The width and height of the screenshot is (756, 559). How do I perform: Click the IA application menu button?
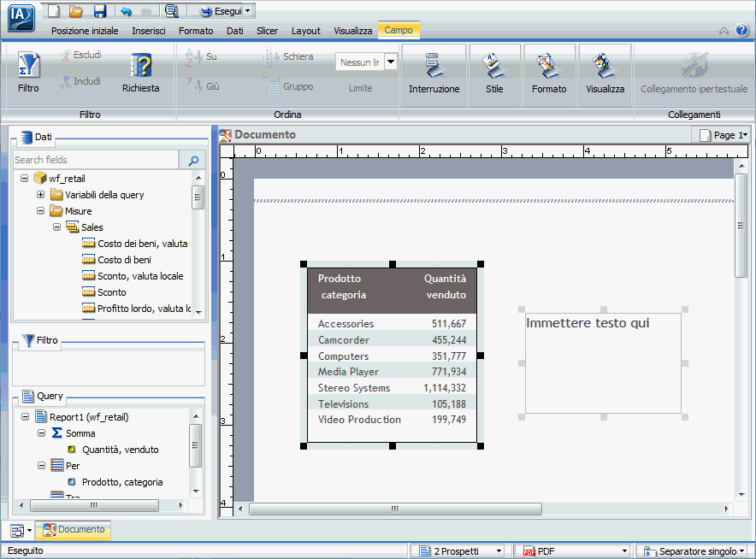(x=21, y=18)
